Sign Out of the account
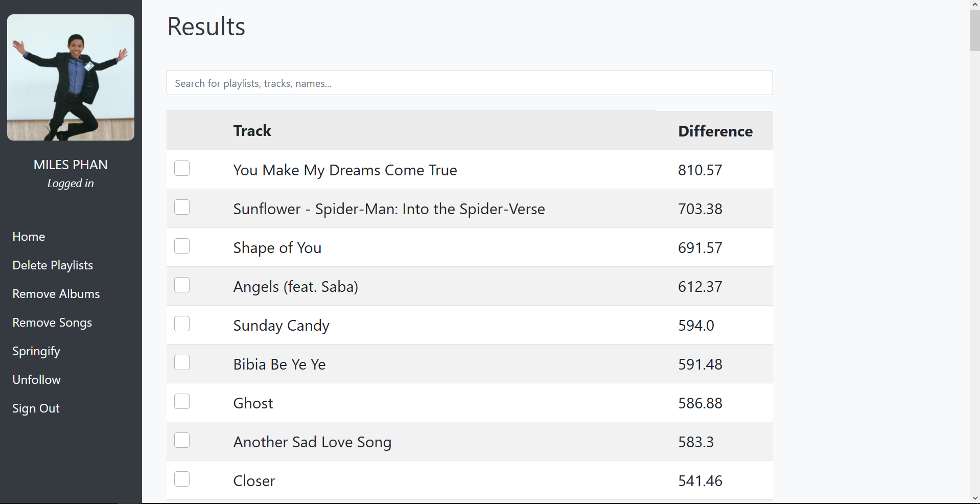This screenshot has height=504, width=980. pyautogui.click(x=36, y=408)
